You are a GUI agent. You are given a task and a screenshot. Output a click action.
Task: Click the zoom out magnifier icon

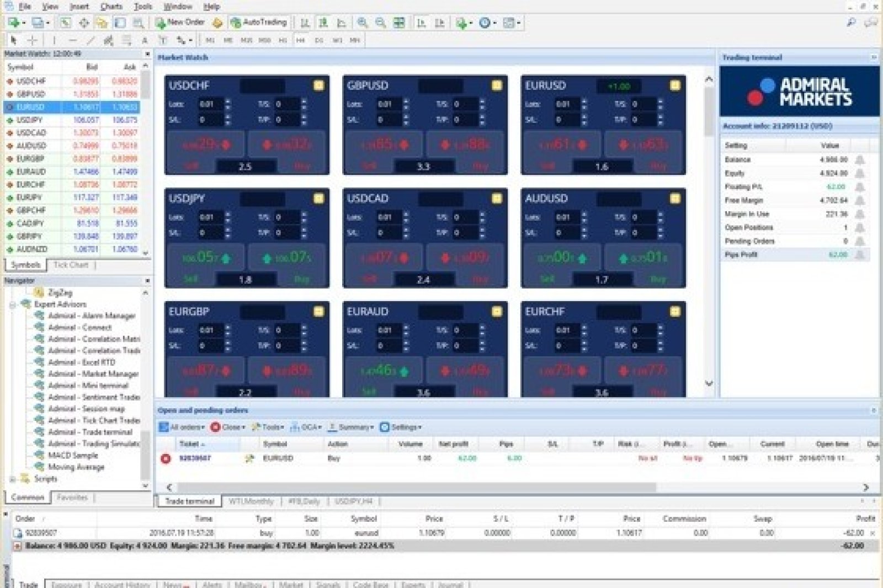tap(380, 23)
